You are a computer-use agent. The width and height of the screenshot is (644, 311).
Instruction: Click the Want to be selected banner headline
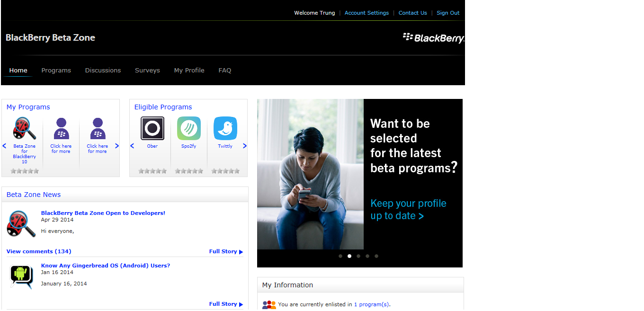tap(414, 146)
